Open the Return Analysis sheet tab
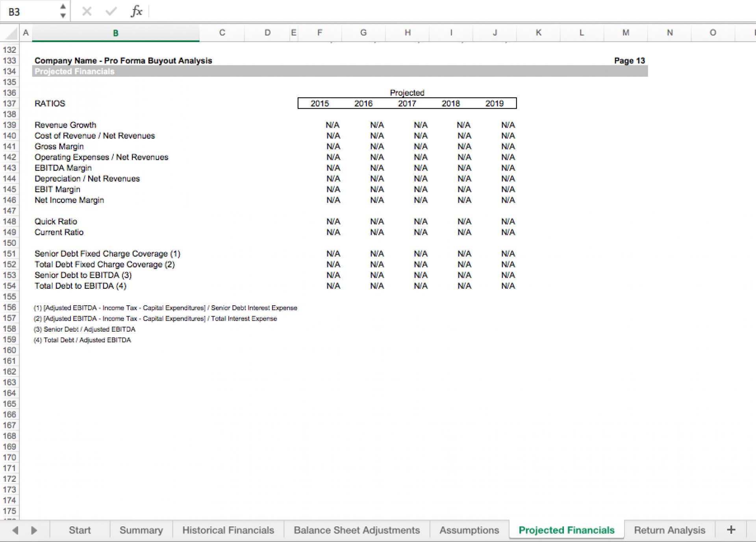Screen dimensions: 756x542 [669, 530]
